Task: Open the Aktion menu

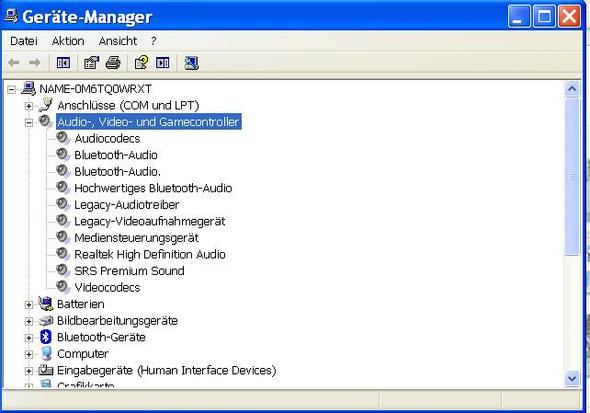Action: pyautogui.click(x=68, y=41)
